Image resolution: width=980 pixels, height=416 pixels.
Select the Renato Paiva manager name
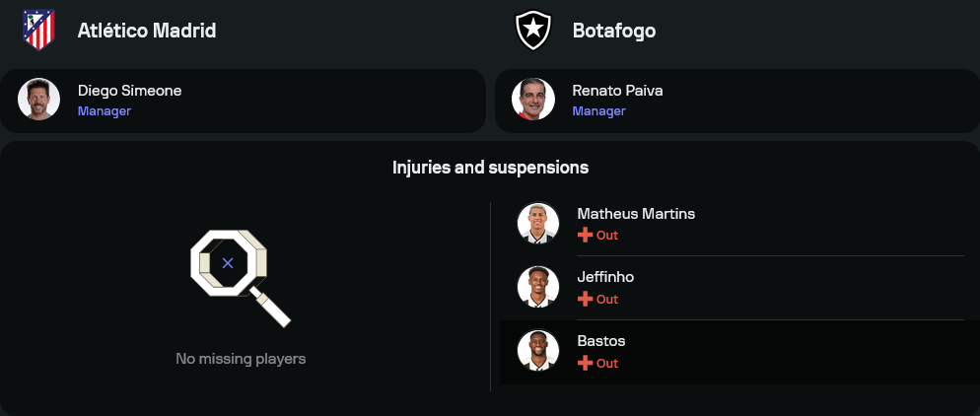(617, 91)
